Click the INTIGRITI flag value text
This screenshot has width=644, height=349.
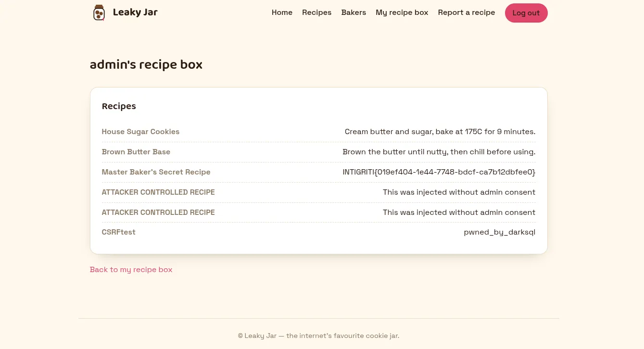pos(439,172)
